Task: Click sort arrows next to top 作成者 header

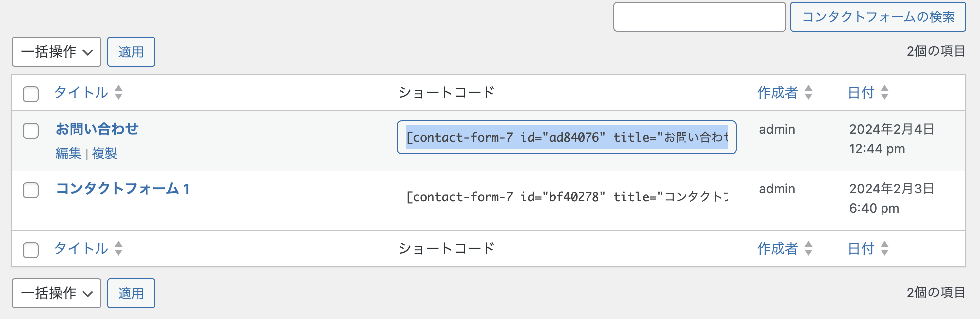Action: pyautogui.click(x=808, y=92)
